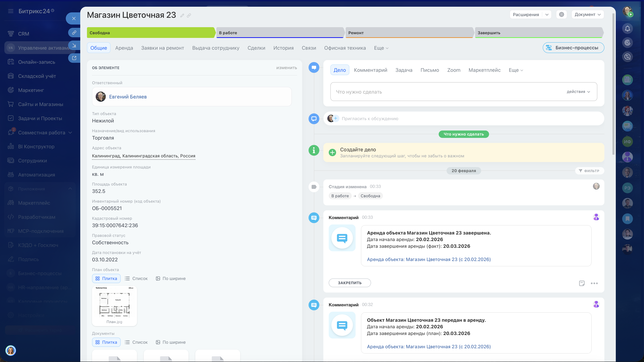Viewport: 644px width, 362px height.
Task: Open the settings gear icon
Action: pyautogui.click(x=561, y=14)
